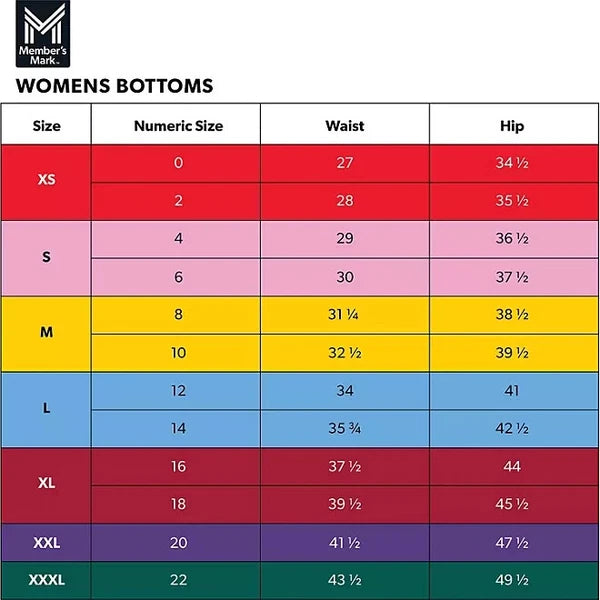This screenshot has height=600, width=600.
Task: Select the Waist column header
Action: (344, 126)
